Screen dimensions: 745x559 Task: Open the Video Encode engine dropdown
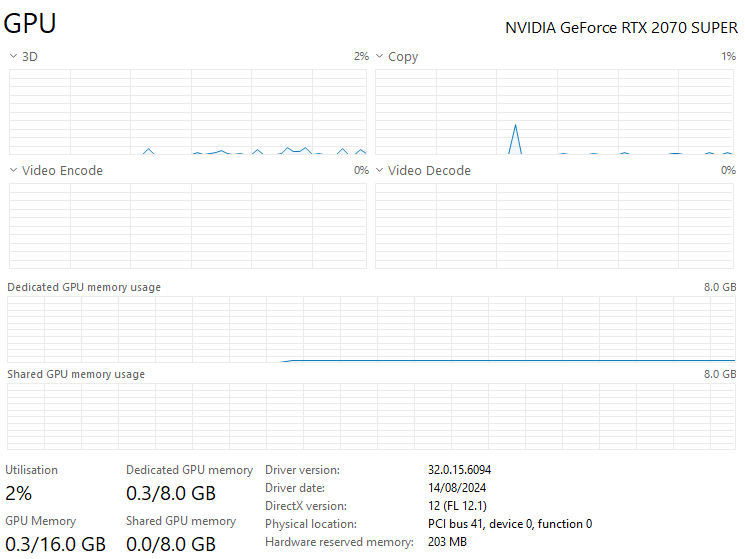pos(13,171)
